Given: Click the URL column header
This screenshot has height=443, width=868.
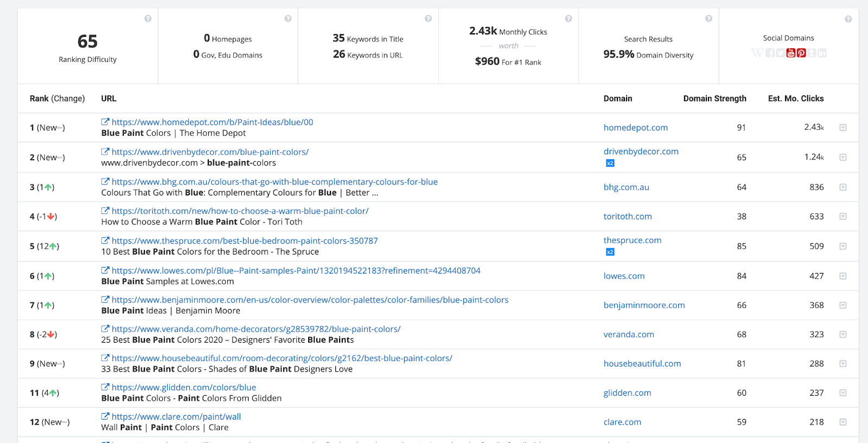Looking at the screenshot, I should click(x=108, y=98).
